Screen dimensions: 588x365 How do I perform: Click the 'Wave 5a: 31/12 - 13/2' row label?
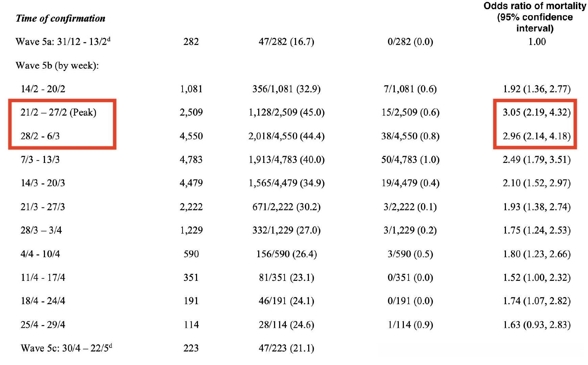(x=63, y=42)
